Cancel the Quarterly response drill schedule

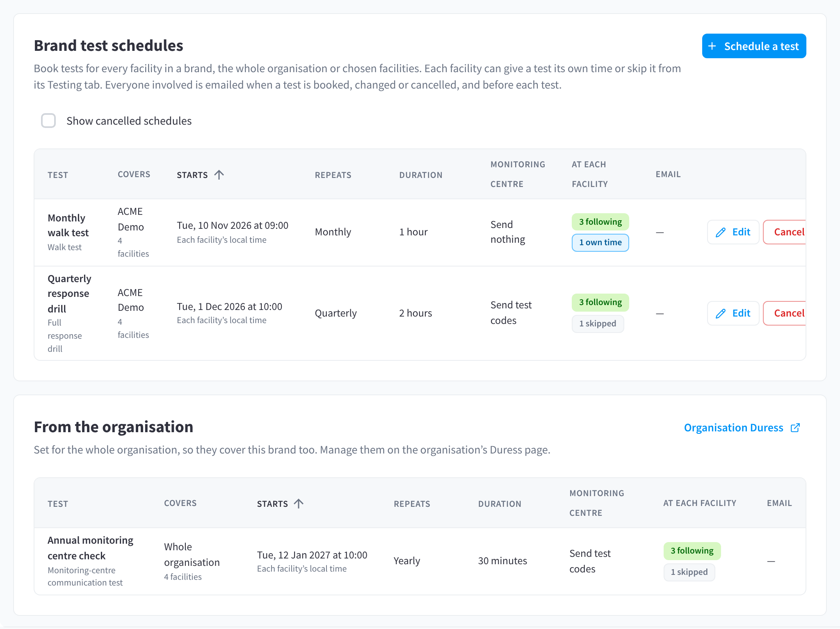(785, 313)
